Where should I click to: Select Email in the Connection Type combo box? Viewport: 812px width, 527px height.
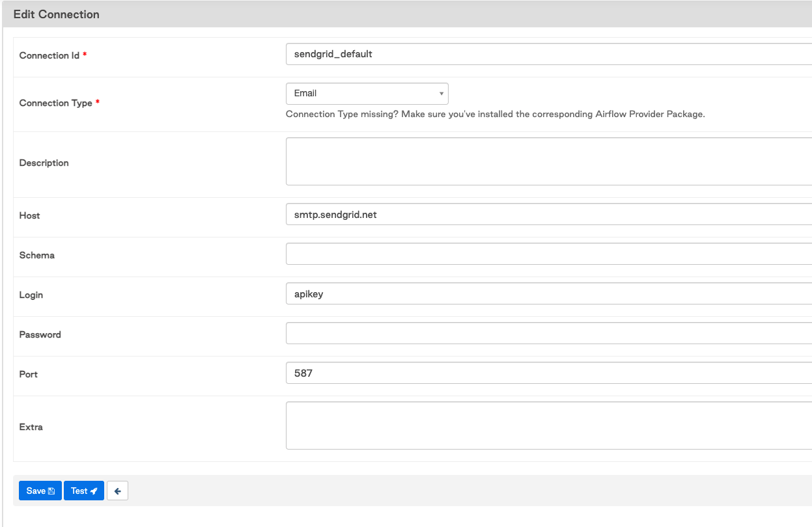[x=352, y=93]
